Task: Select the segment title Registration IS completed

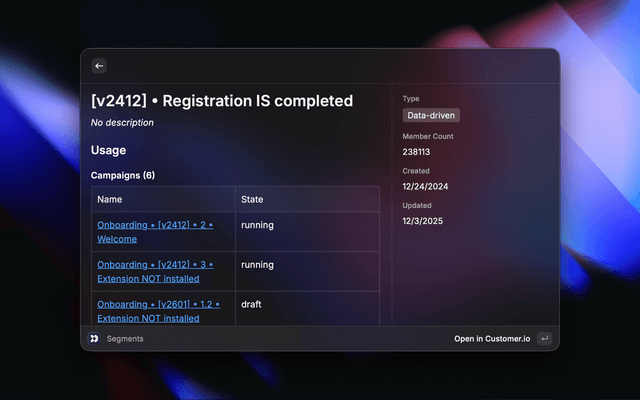Action: click(x=221, y=101)
